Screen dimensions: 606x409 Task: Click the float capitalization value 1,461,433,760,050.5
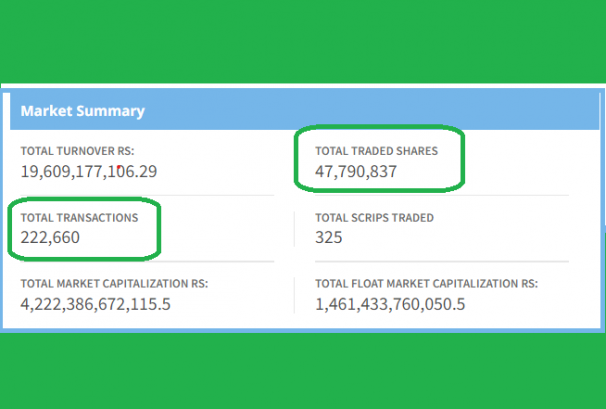(x=390, y=303)
